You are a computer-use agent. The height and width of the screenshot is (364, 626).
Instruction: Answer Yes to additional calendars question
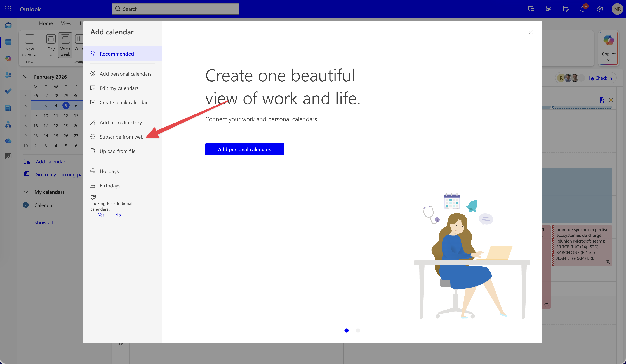(101, 215)
